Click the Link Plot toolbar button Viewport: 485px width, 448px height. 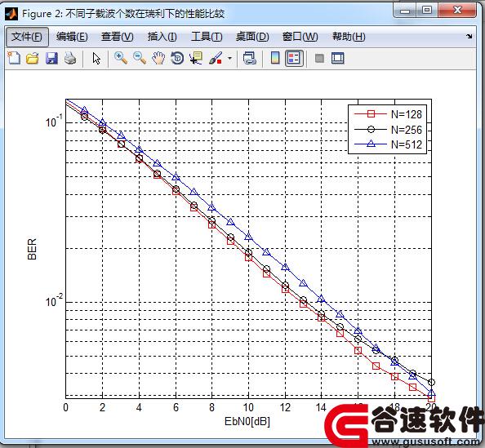[249, 58]
